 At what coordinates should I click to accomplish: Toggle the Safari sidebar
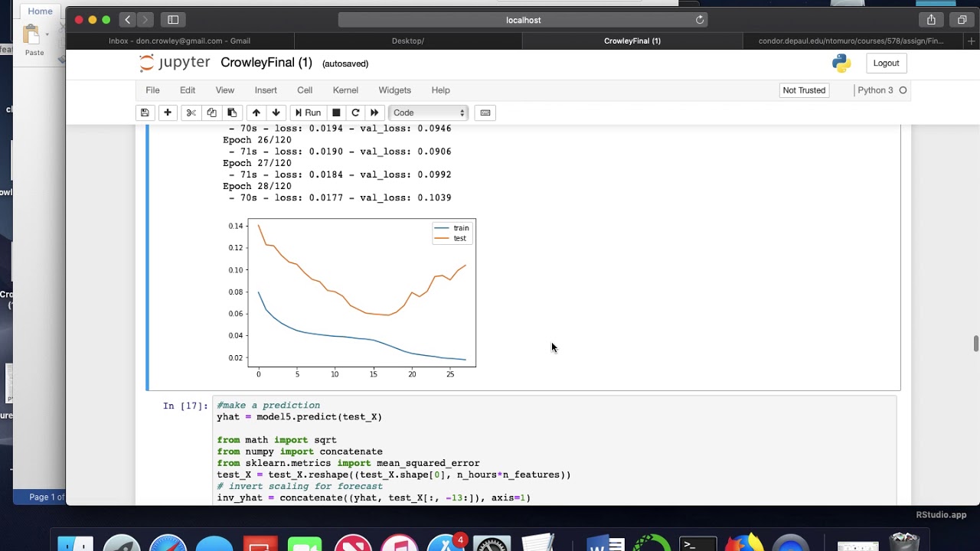point(173,20)
